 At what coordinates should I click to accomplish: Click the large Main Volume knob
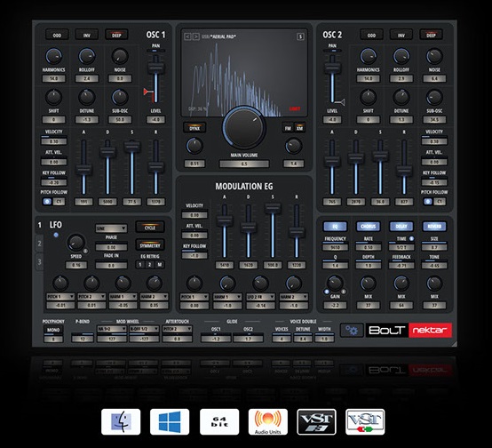(244, 127)
